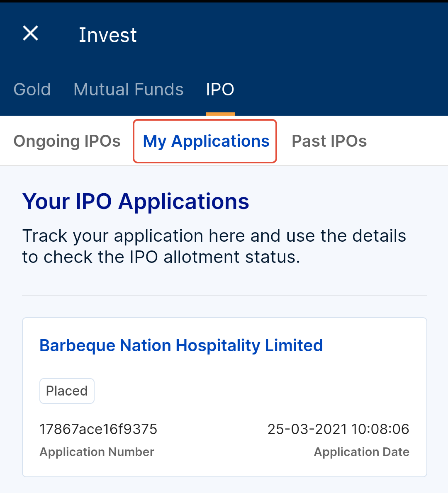
Task: Click the Application Number label
Action: (97, 452)
